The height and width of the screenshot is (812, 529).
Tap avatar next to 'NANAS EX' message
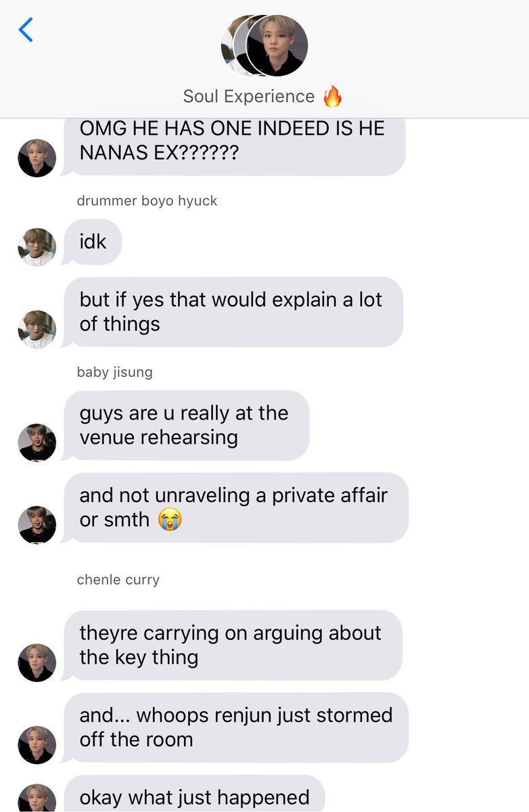pos(37,158)
